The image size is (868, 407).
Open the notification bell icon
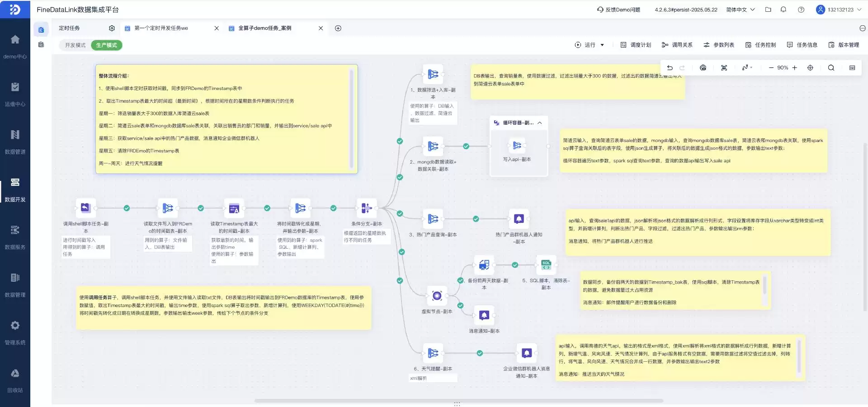pyautogui.click(x=783, y=9)
